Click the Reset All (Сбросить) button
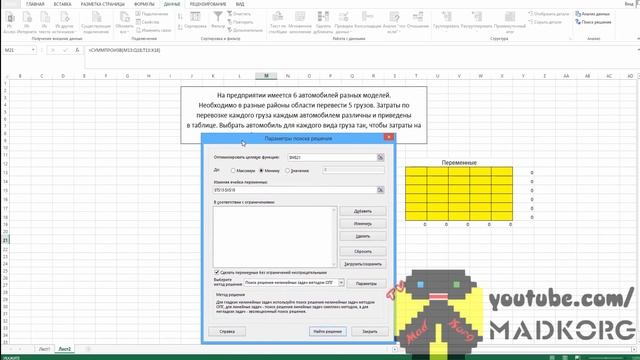640x360 pixels. (x=362, y=251)
